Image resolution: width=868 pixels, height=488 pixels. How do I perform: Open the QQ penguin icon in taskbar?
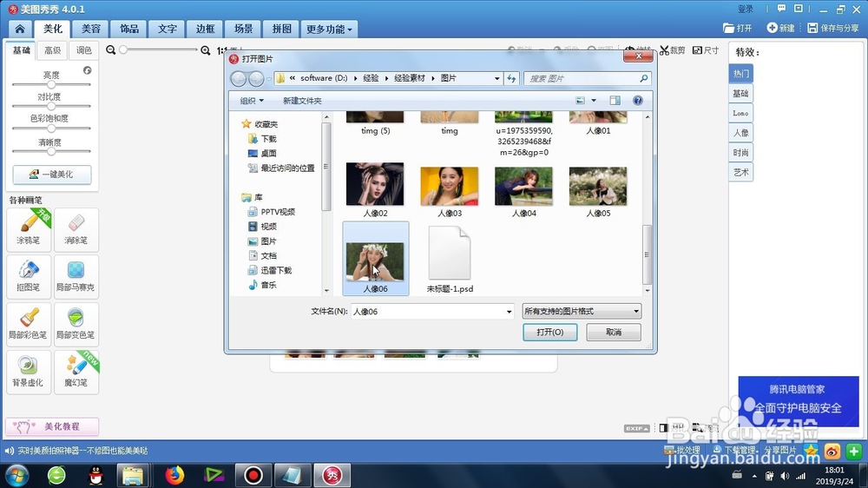[x=96, y=475]
